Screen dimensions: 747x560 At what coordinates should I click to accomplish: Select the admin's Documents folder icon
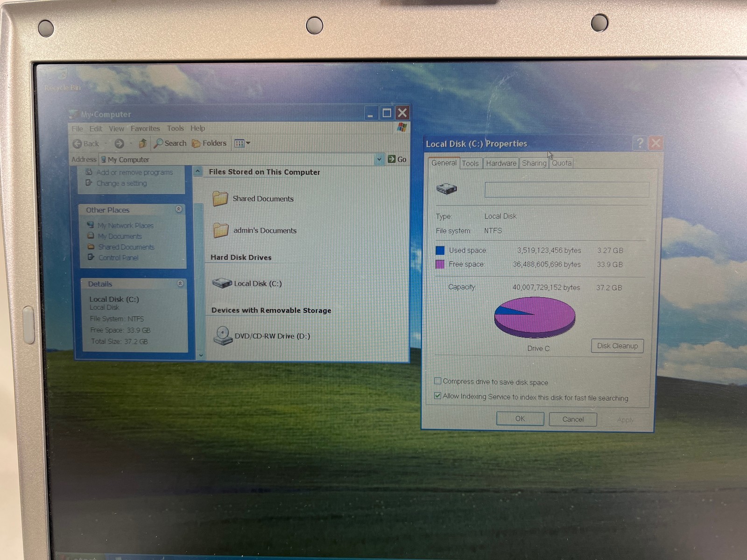pos(220,230)
